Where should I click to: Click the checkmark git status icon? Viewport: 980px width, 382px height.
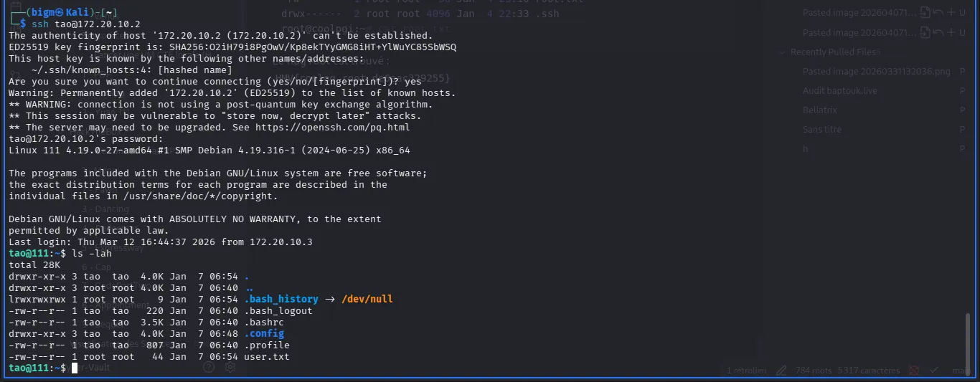coord(933,371)
